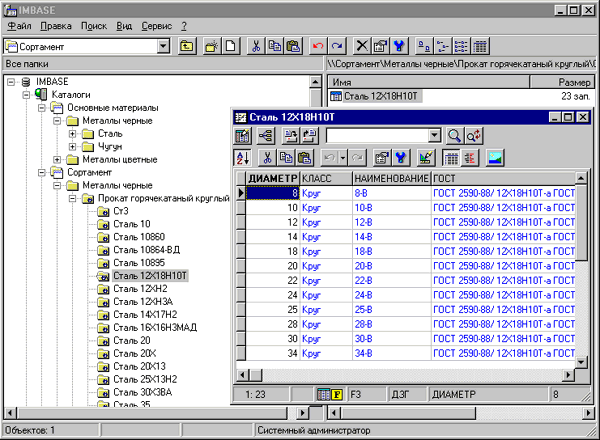
Task: Click the blue filter icon in table toolbar
Action: click(401, 157)
